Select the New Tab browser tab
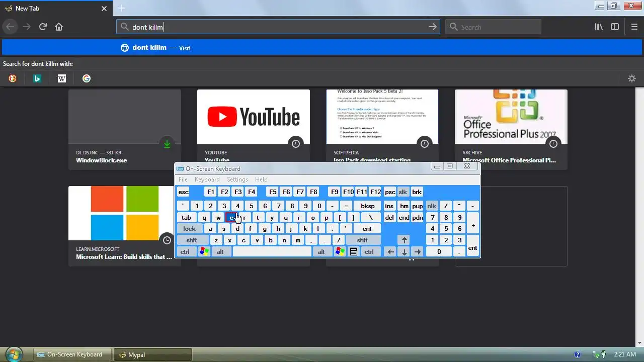 [x=55, y=9]
